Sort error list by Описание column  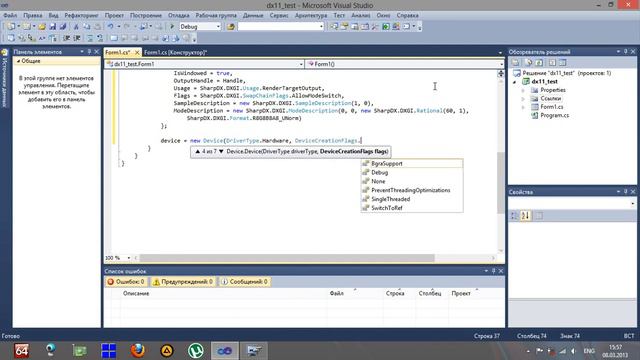coord(224,293)
